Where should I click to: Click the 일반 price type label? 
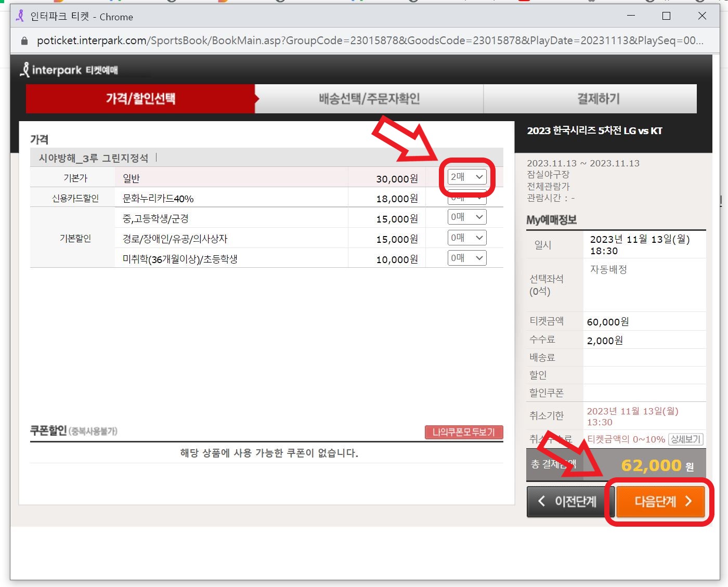click(131, 178)
